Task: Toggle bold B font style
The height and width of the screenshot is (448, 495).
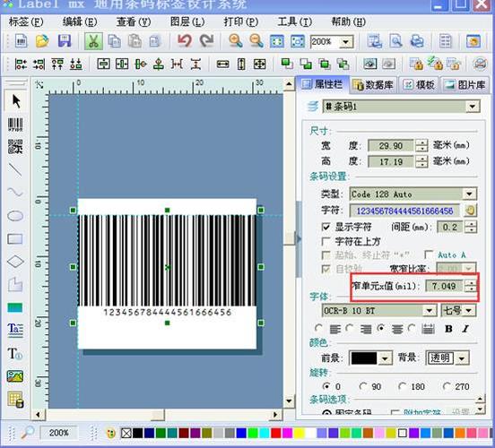Action: pos(448,329)
